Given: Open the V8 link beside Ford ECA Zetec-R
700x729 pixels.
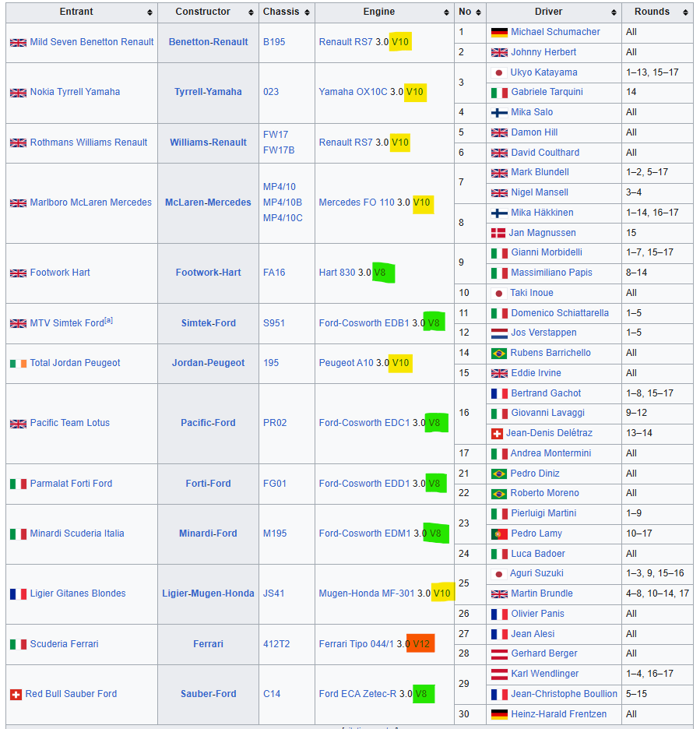Looking at the screenshot, I should tap(421, 694).
